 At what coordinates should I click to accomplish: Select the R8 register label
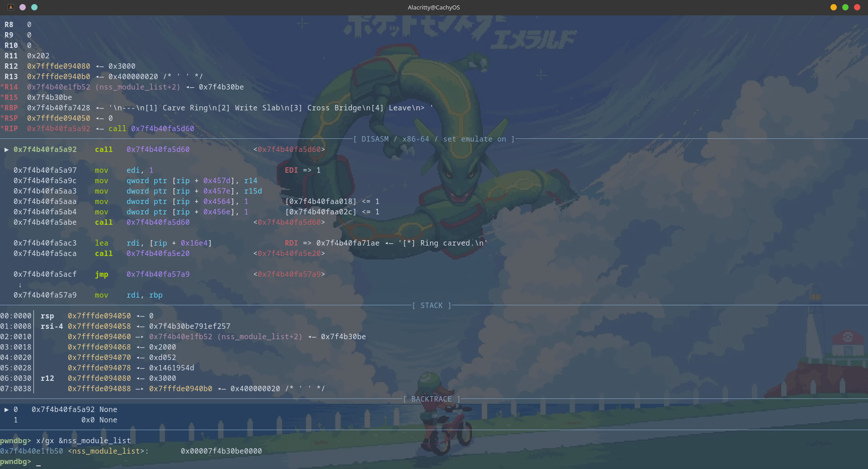coord(9,24)
